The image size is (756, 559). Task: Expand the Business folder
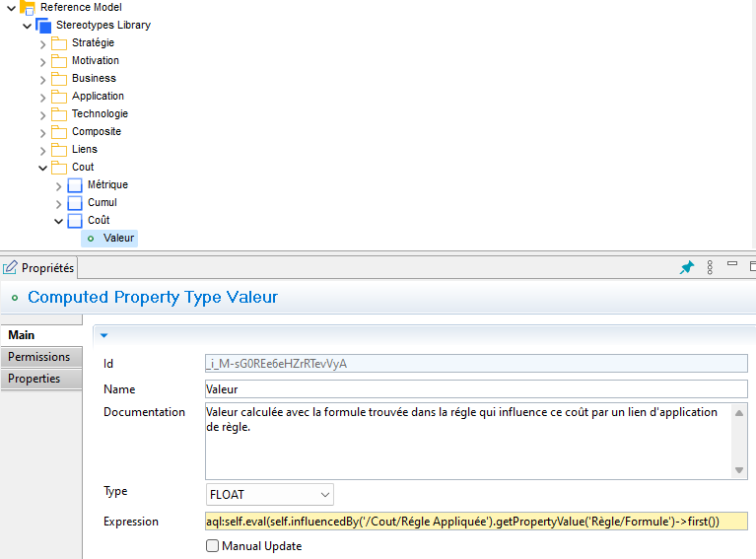click(42, 79)
